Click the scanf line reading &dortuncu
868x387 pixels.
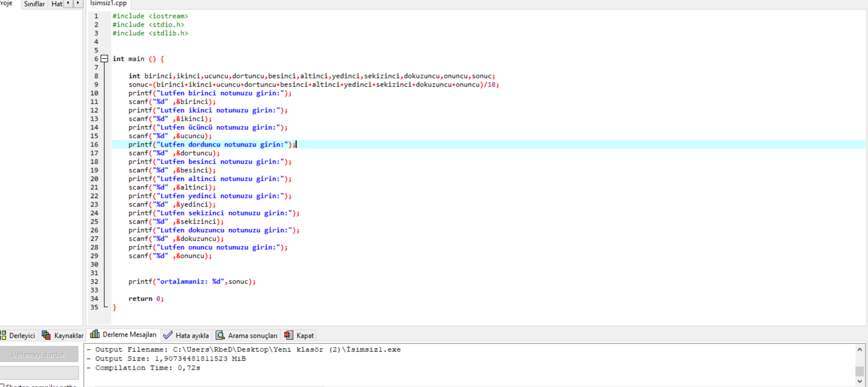pos(174,153)
